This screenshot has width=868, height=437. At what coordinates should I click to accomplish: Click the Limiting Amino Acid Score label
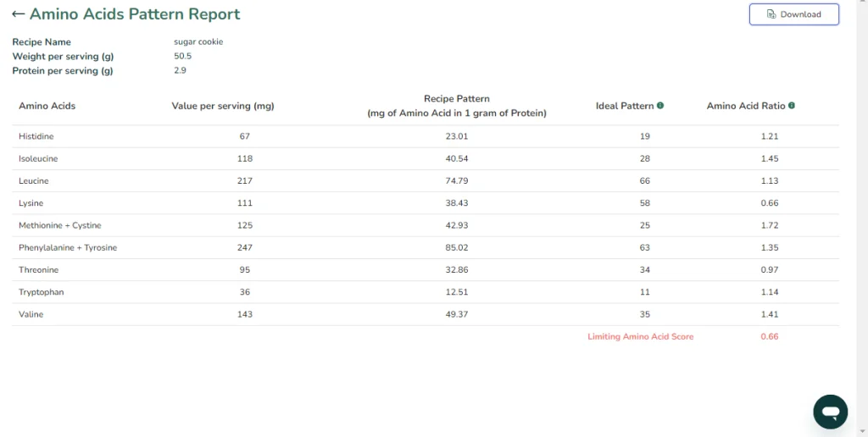pos(640,337)
